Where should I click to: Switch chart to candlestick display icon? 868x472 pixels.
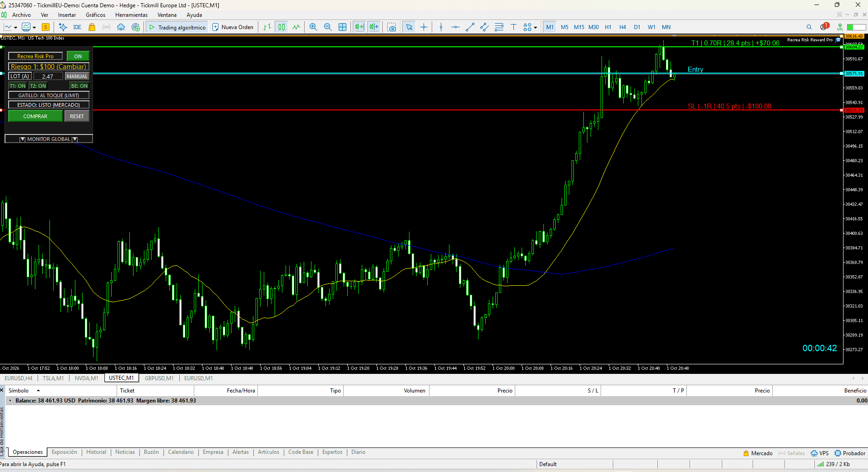click(282, 27)
